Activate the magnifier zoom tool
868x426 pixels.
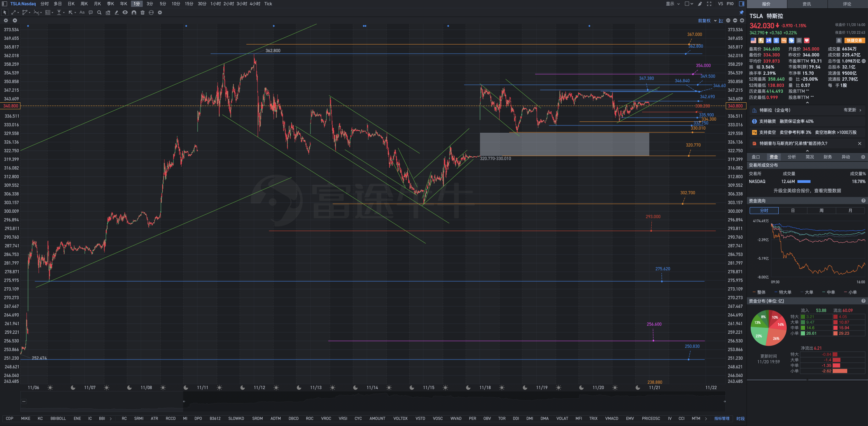point(99,12)
